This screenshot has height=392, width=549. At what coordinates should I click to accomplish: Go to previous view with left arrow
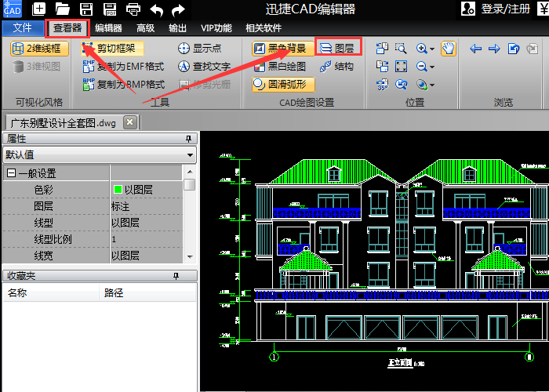[475, 48]
